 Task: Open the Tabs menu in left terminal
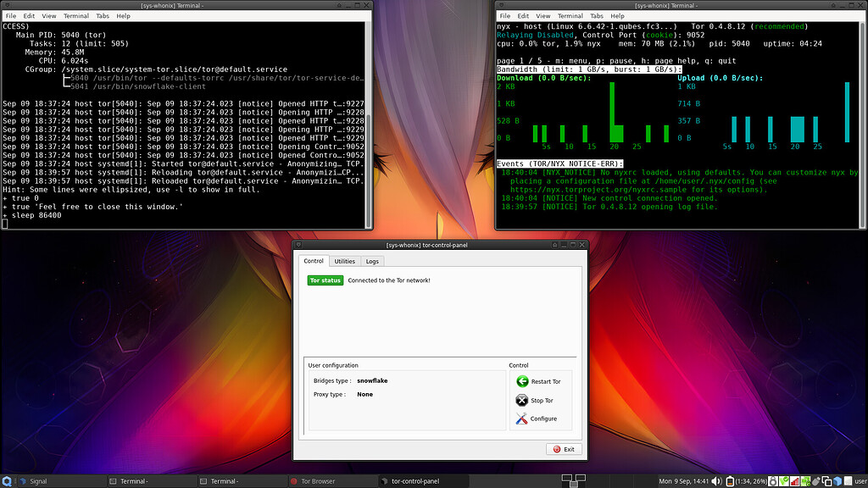(103, 15)
